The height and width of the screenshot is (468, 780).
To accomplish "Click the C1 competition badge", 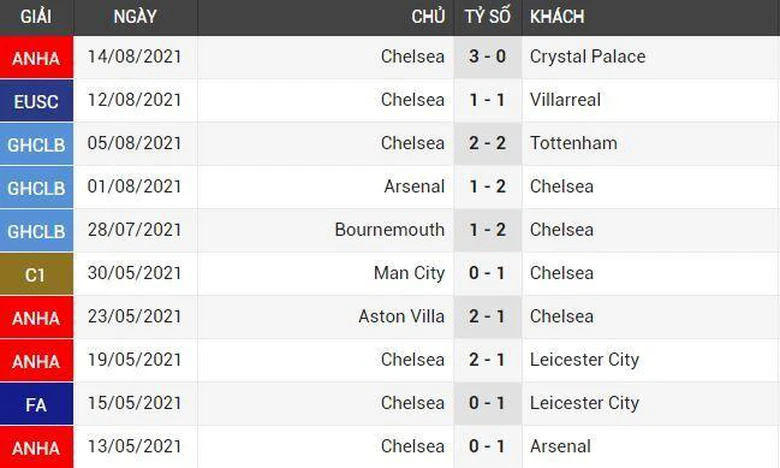I will pos(36,274).
